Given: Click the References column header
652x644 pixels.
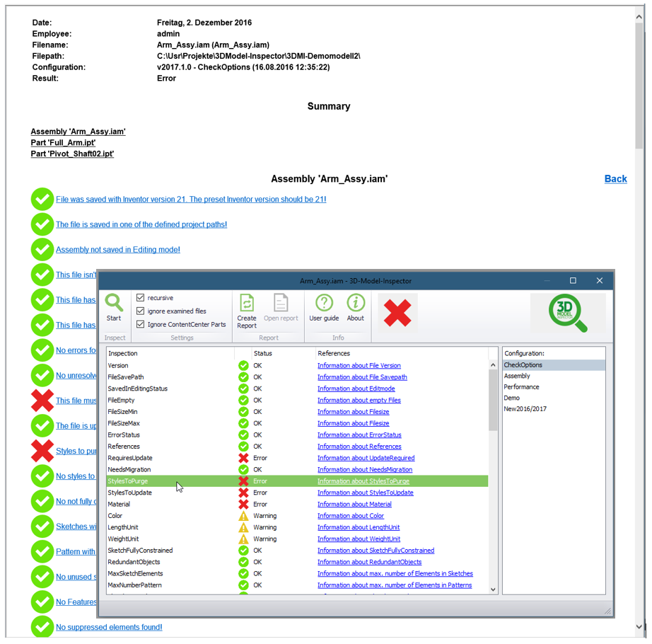Looking at the screenshot, I should 401,353.
